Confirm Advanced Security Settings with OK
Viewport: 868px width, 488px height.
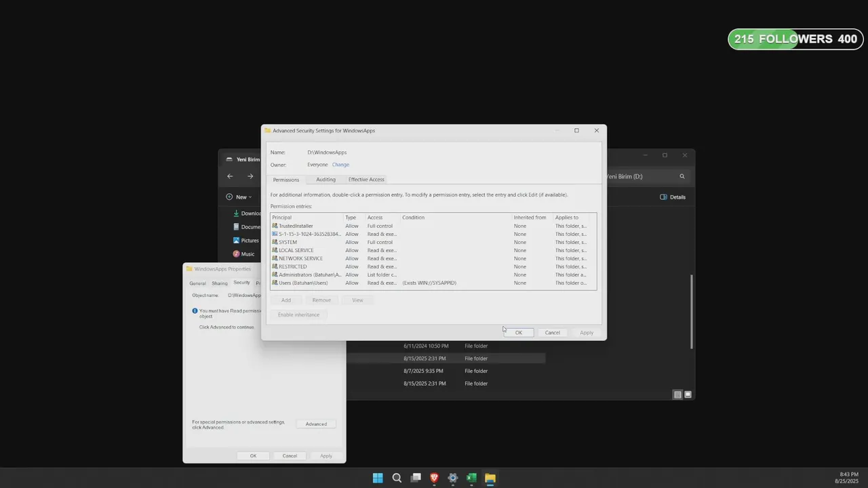[519, 332]
